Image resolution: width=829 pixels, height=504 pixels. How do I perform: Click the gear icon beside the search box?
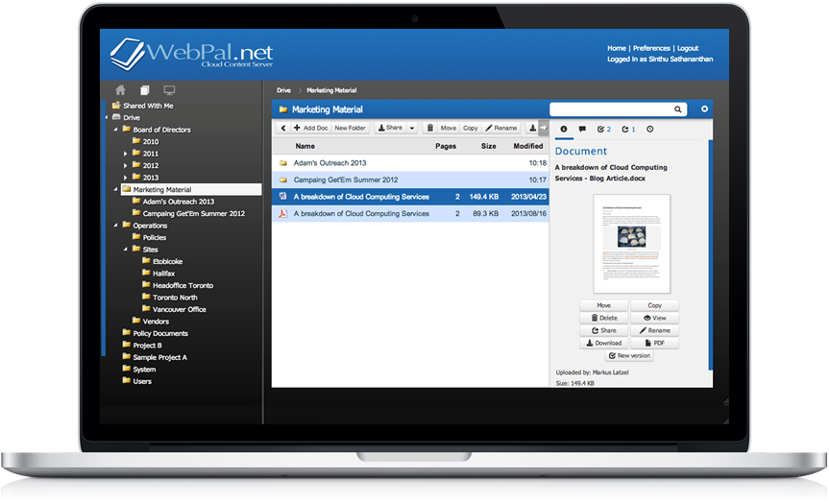point(704,109)
